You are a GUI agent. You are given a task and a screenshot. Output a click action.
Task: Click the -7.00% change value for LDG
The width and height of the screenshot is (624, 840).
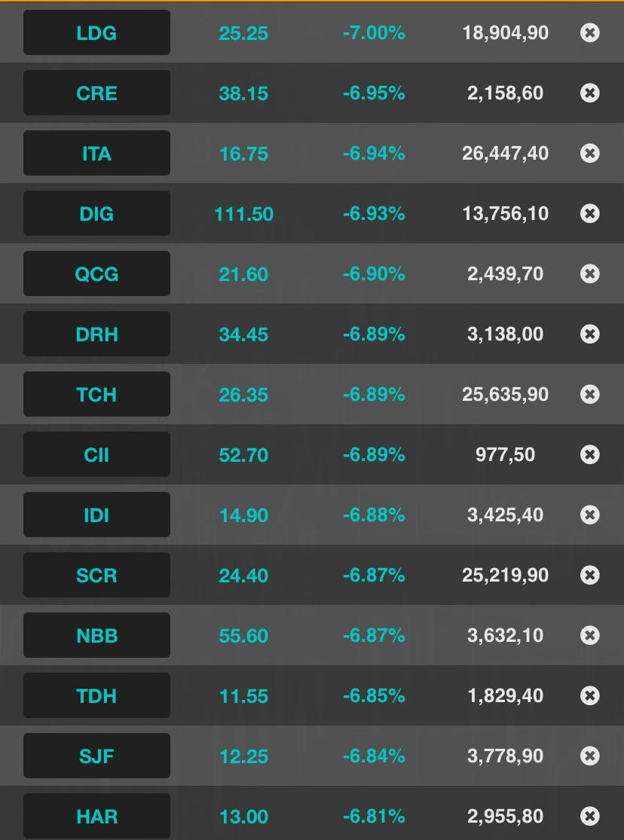[374, 33]
